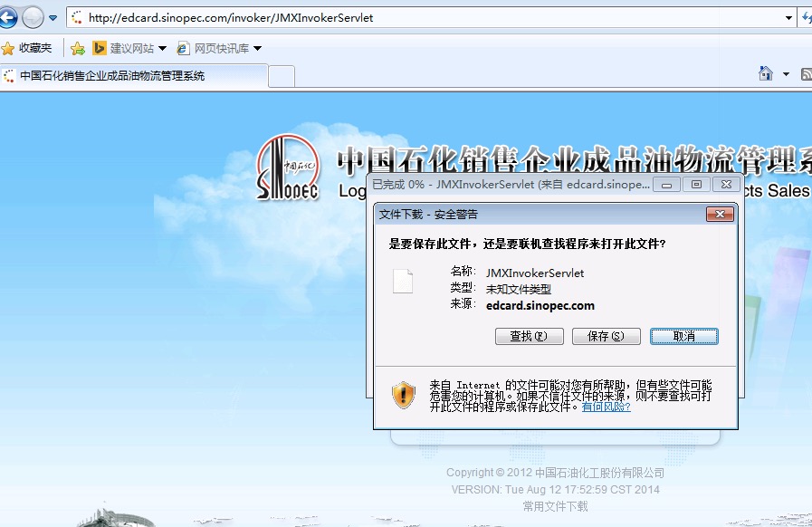
Task: Click the file name JMXInvokerServlet text
Action: coord(535,273)
